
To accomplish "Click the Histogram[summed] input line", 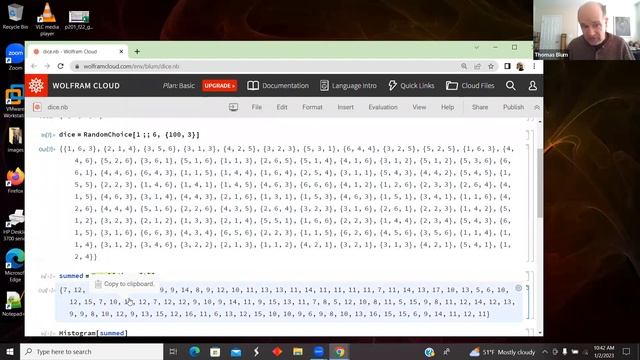I will (x=93, y=333).
